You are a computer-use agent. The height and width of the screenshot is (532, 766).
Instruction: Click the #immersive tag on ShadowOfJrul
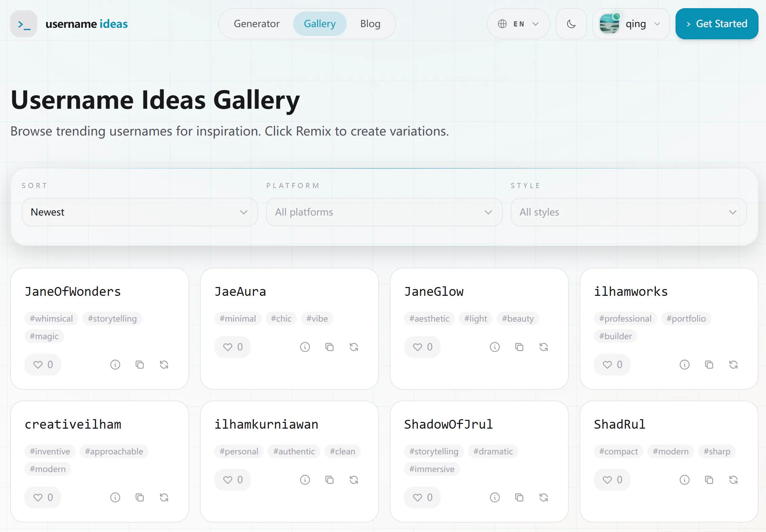(432, 469)
